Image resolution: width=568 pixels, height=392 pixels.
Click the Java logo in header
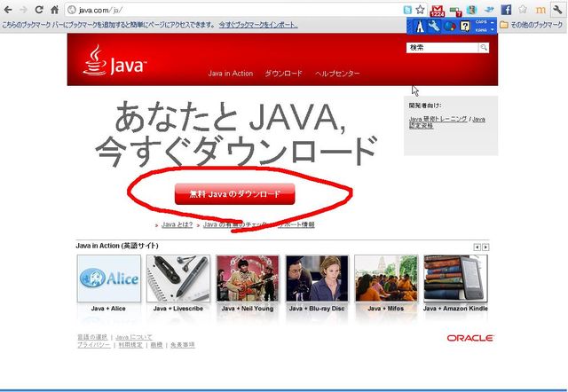click(x=115, y=62)
